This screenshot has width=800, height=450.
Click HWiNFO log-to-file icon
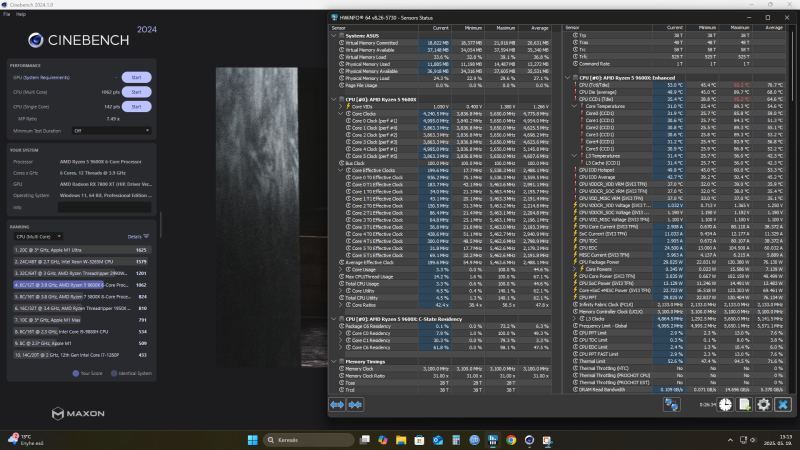coord(744,405)
